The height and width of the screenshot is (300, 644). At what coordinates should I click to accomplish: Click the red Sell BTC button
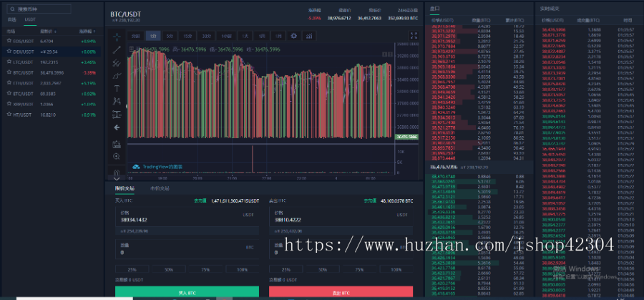pyautogui.click(x=341, y=292)
